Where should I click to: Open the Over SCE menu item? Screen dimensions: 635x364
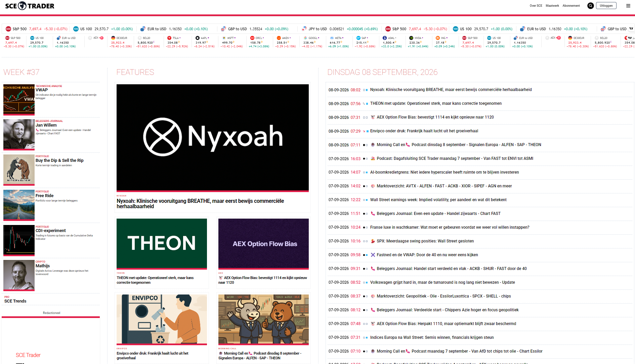coord(536,6)
